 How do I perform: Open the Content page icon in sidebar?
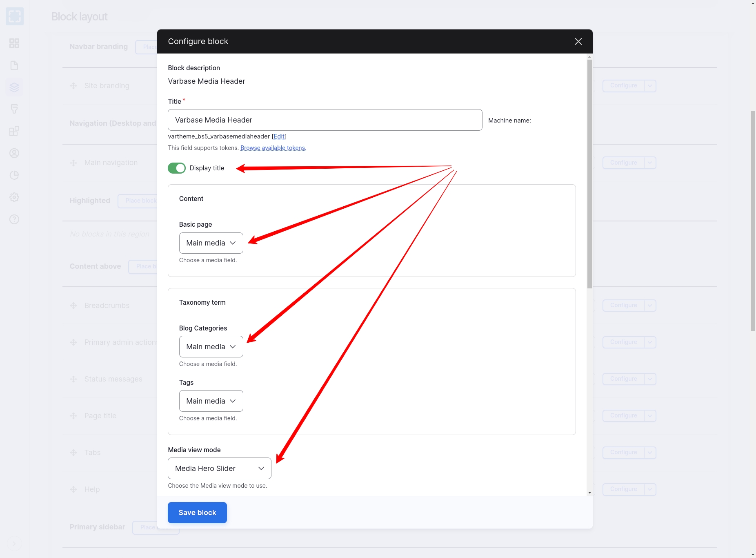point(14,65)
